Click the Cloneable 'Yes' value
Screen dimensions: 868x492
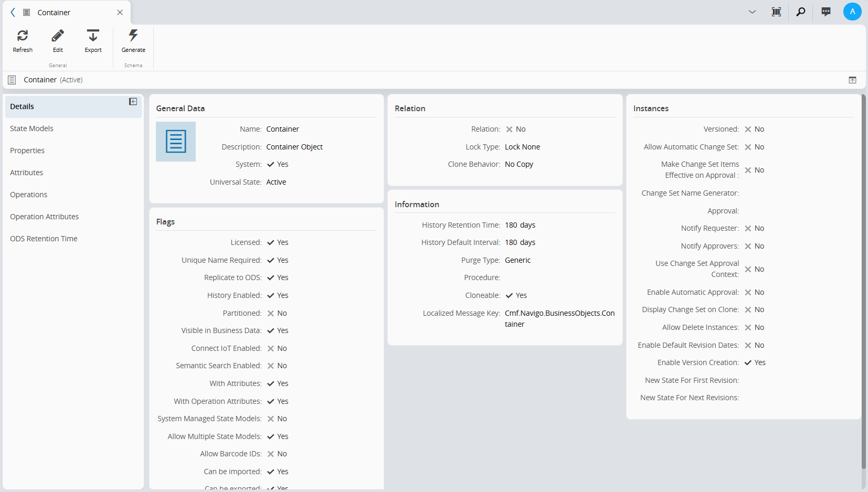pos(516,295)
